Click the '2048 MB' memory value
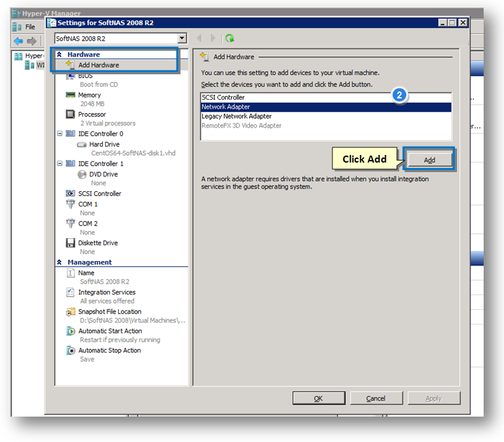The width and height of the screenshot is (504, 442). (92, 104)
